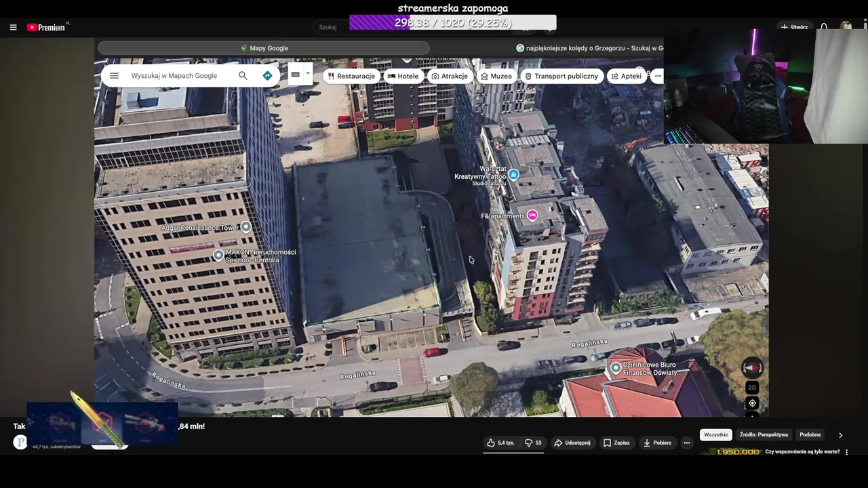868x488 pixels.
Task: Download video with Pobierz button
Action: pos(657,443)
